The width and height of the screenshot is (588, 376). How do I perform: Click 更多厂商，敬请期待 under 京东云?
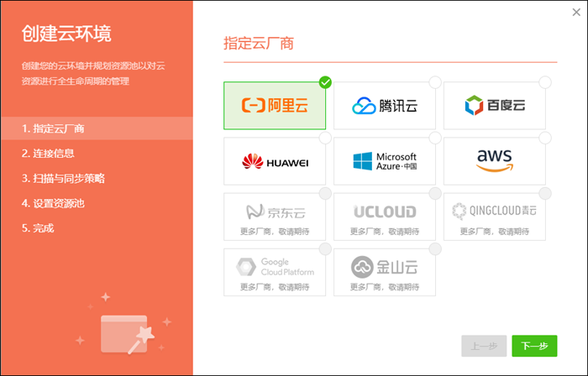[275, 232]
